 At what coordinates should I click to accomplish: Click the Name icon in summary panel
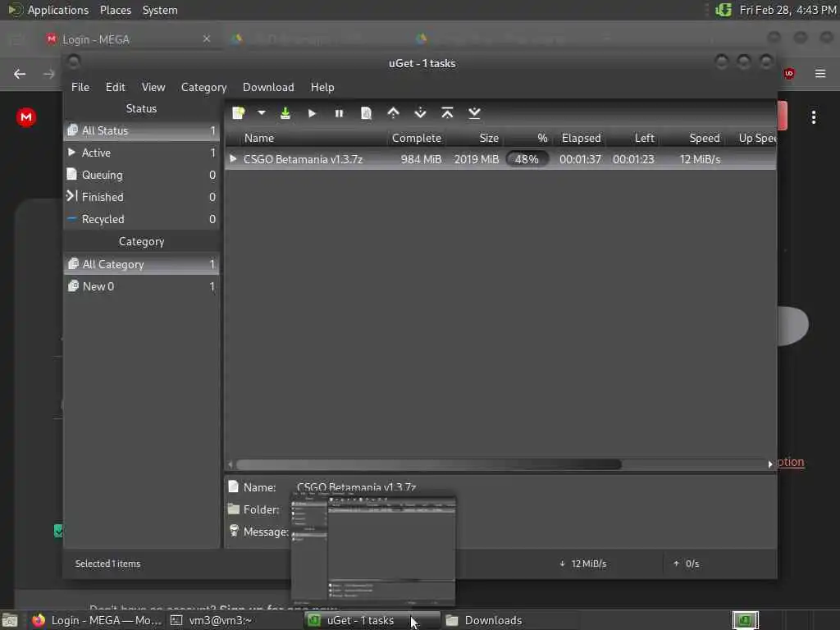click(233, 486)
